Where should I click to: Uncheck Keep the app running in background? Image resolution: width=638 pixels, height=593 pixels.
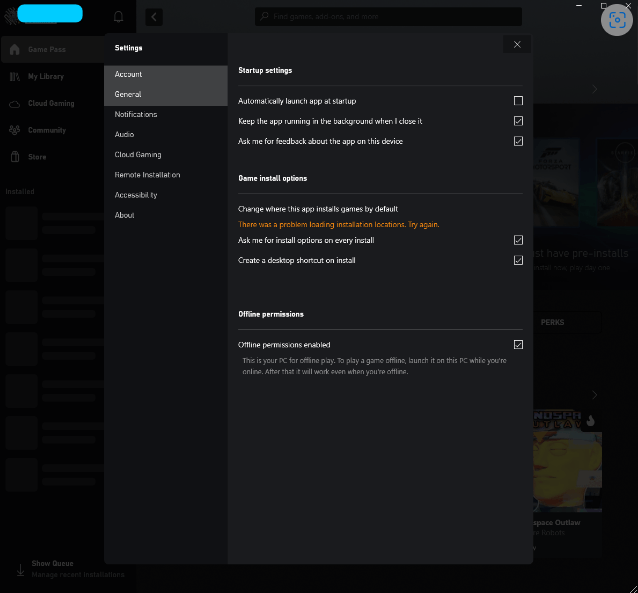pyautogui.click(x=518, y=121)
